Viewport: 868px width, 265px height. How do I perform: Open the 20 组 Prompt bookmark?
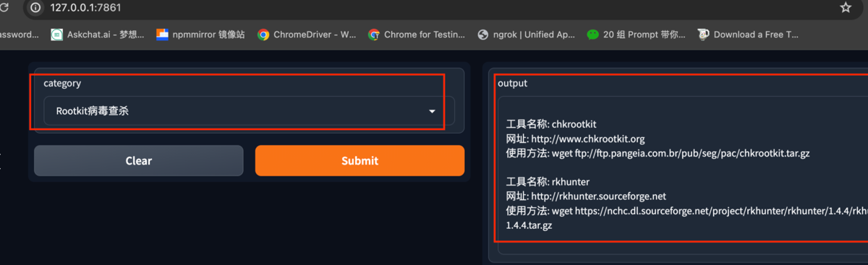coord(637,34)
